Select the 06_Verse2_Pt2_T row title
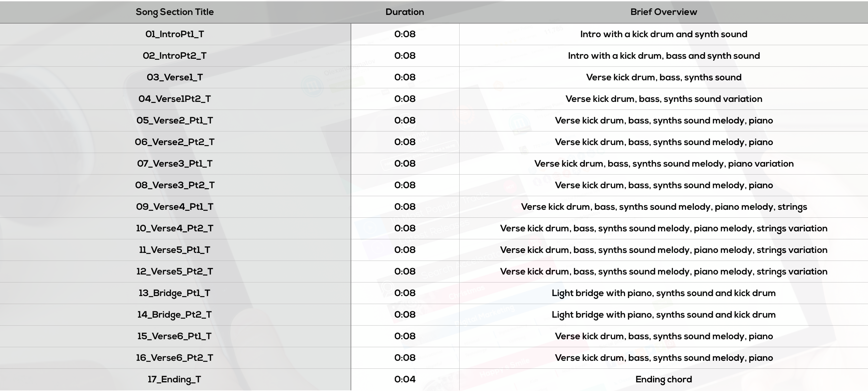This screenshot has width=868, height=391. (174, 142)
